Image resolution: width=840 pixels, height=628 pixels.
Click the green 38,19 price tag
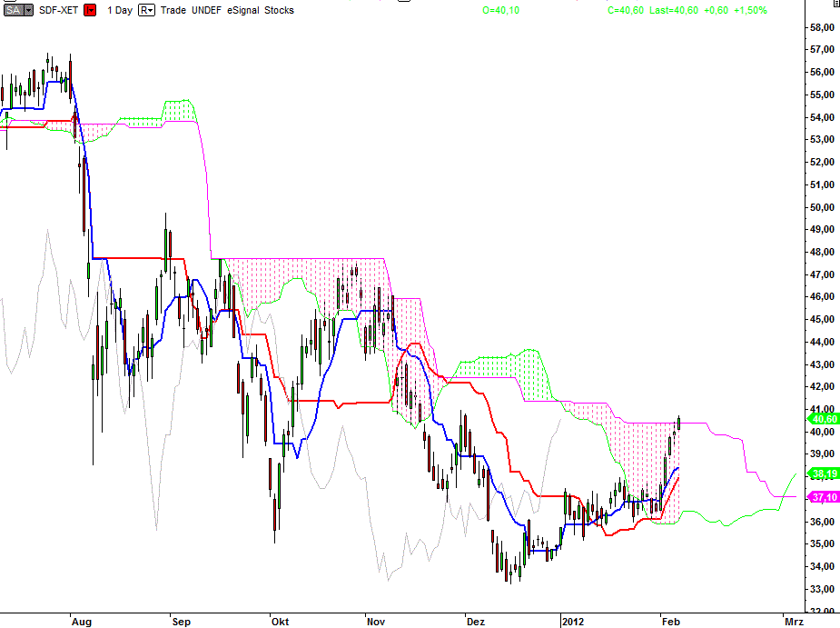point(822,473)
